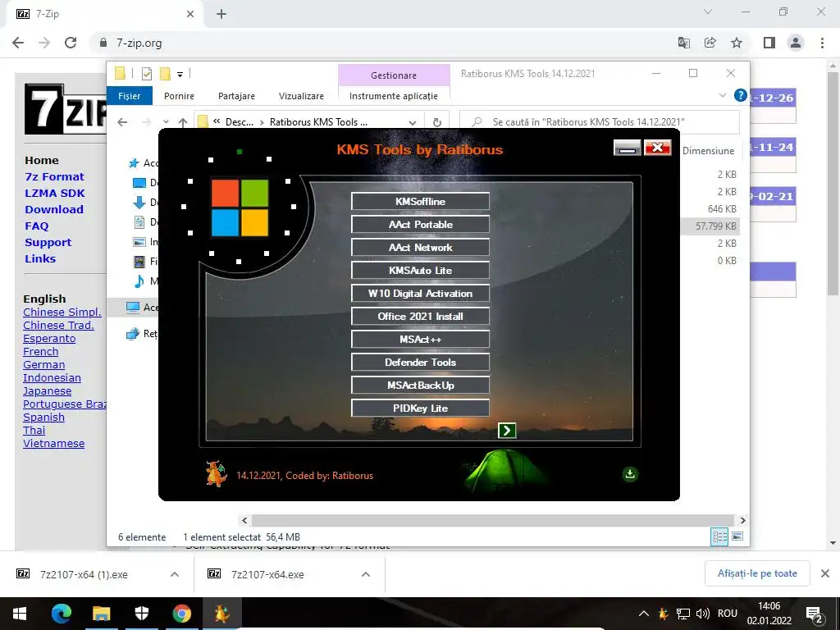Switch to Pornire ribbon tab
Viewport: 840px width, 630px height.
coord(179,96)
